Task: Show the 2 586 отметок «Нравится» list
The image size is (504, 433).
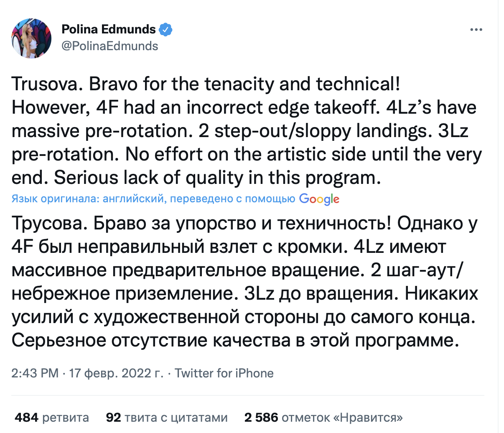Action: (323, 417)
